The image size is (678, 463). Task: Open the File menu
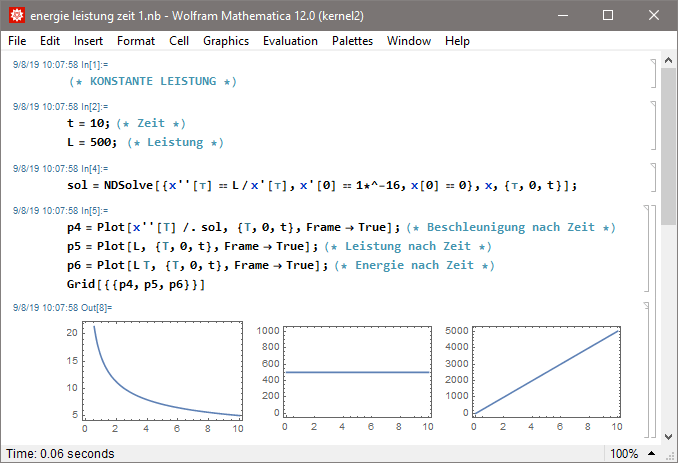pyautogui.click(x=18, y=41)
